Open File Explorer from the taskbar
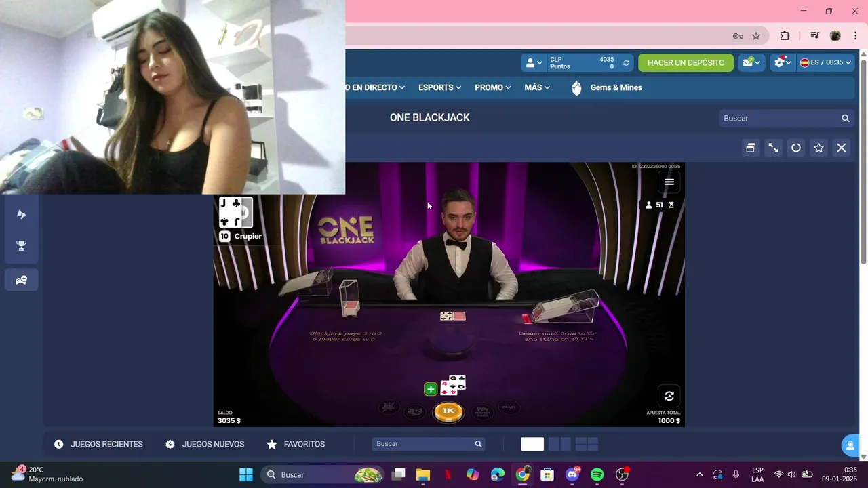This screenshot has width=868, height=488. [x=423, y=474]
